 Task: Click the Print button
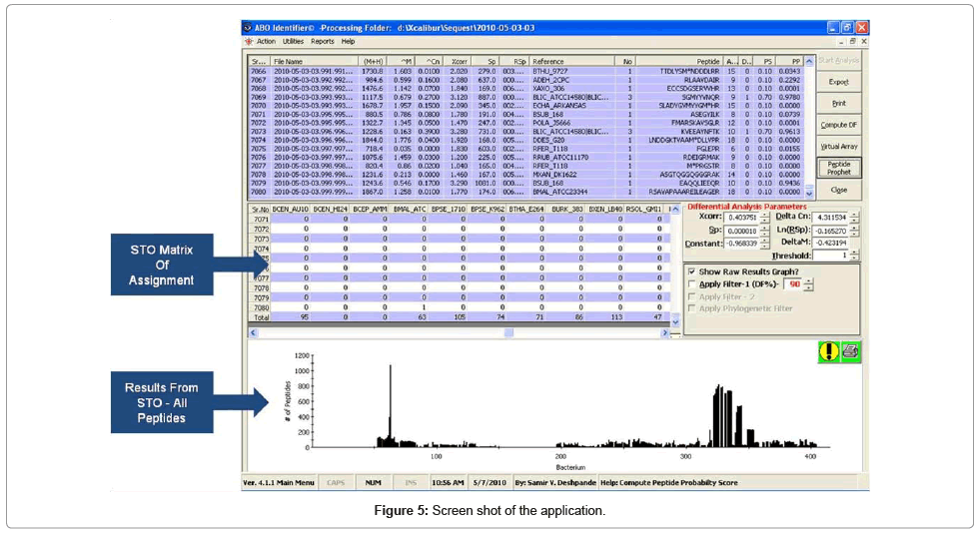tap(839, 104)
